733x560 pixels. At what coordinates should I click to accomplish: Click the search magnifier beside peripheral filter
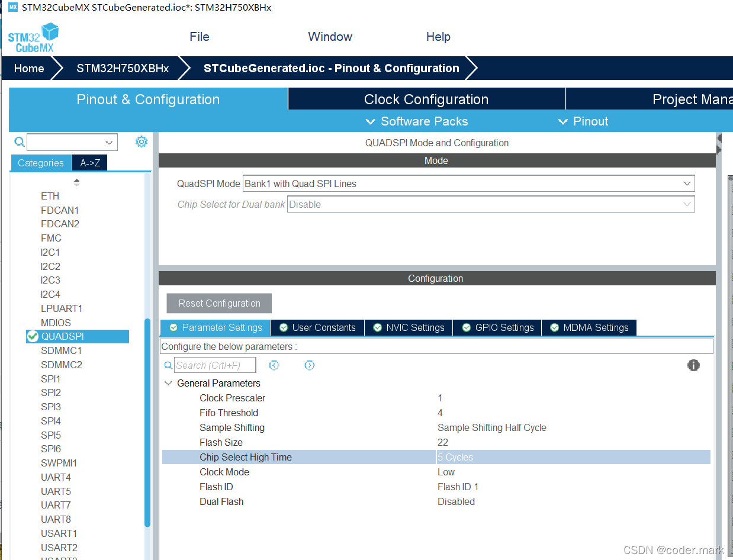[x=19, y=142]
